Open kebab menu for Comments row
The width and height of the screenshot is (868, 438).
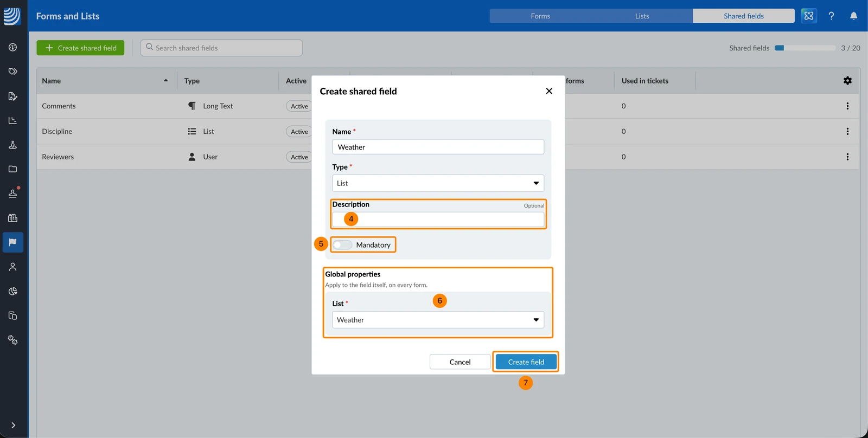coord(847,106)
